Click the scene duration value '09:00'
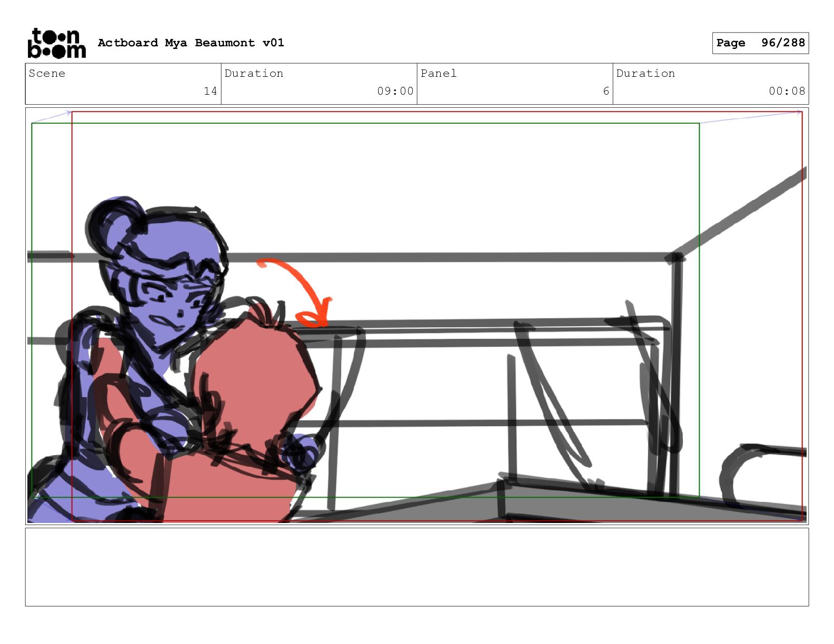Viewport: 834px width, 644px height. 395,91
